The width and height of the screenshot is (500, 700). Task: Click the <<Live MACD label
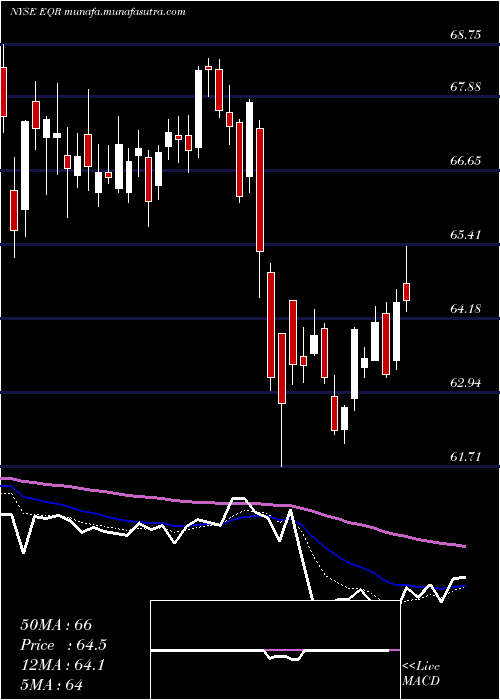pyautogui.click(x=421, y=674)
